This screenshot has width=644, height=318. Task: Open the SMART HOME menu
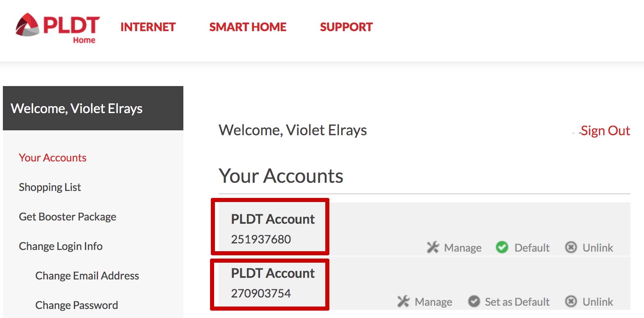point(248,27)
